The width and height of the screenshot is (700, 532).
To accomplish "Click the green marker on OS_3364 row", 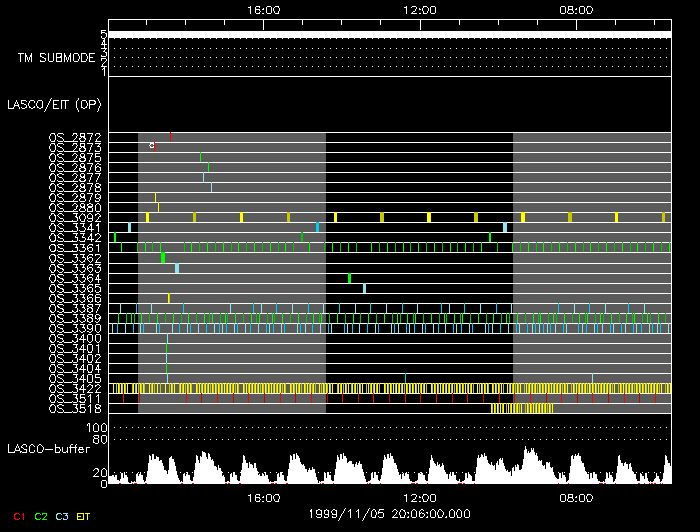I will [349, 278].
